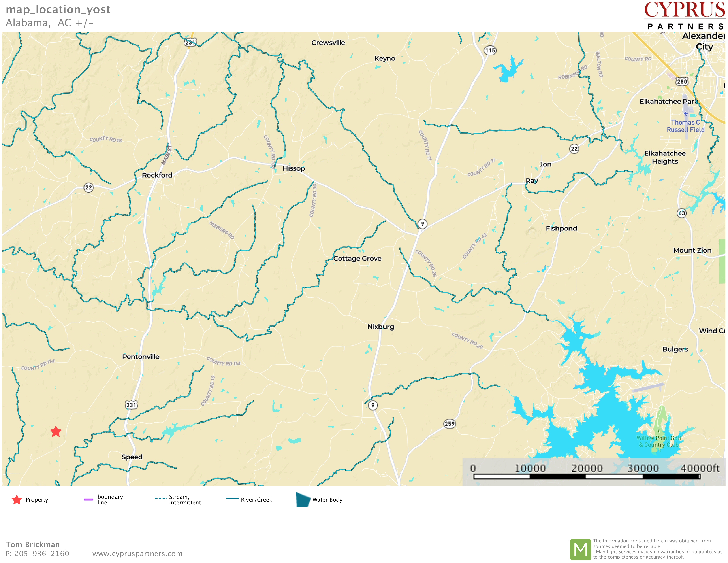Click the red star Property legend icon
The image size is (728, 563).
(x=17, y=500)
